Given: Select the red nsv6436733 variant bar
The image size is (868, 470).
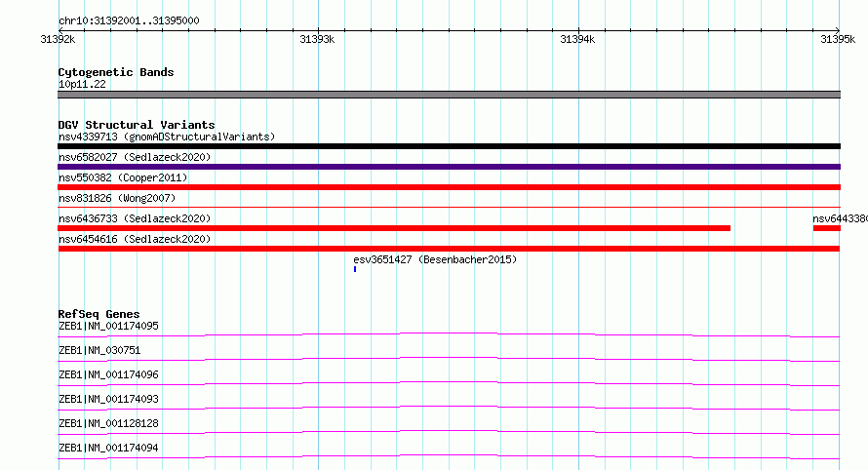Looking at the screenshot, I should pos(394,228).
